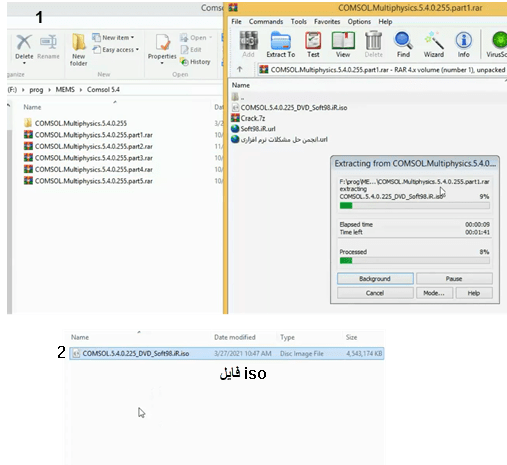This screenshot has width=507, height=465.
Task: Select the Persian-named .url file in WinRAR
Action: tap(279, 139)
